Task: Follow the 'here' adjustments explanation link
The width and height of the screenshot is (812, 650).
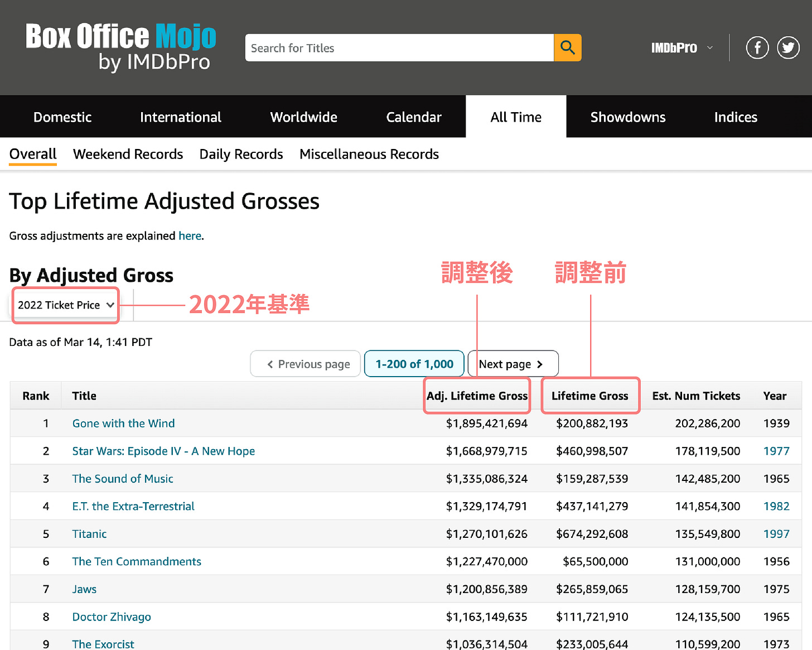Action: pos(190,236)
